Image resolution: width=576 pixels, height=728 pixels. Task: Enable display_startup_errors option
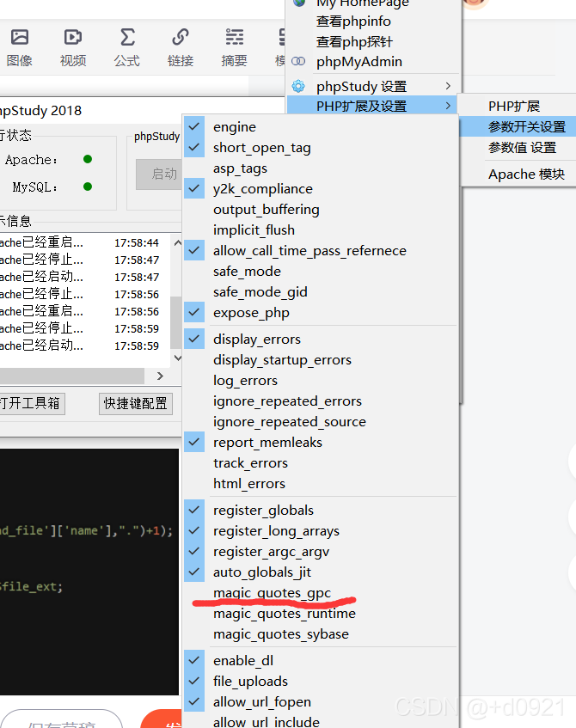point(321,360)
